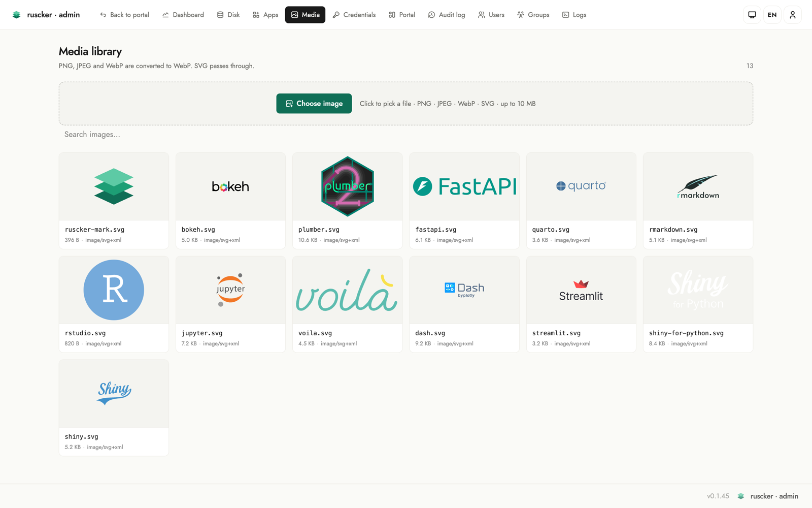This screenshot has width=812, height=508.
Task: Open the Apps page
Action: point(265,15)
